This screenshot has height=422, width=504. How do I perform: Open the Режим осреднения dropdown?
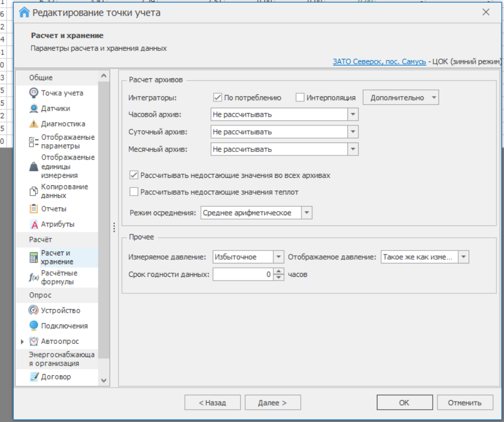coord(307,213)
